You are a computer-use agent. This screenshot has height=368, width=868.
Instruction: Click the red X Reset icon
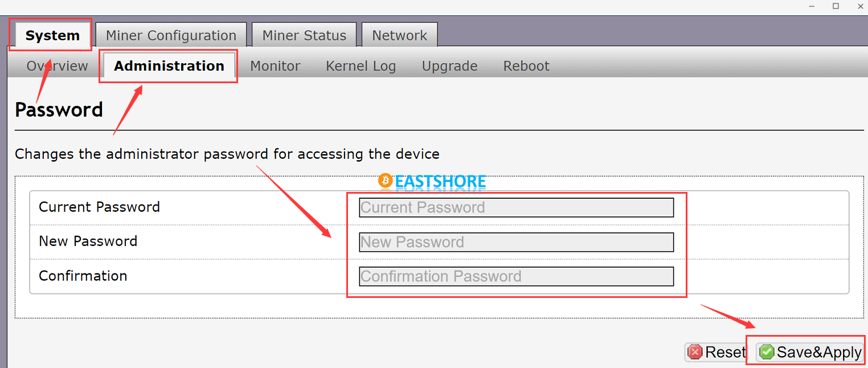(x=695, y=352)
